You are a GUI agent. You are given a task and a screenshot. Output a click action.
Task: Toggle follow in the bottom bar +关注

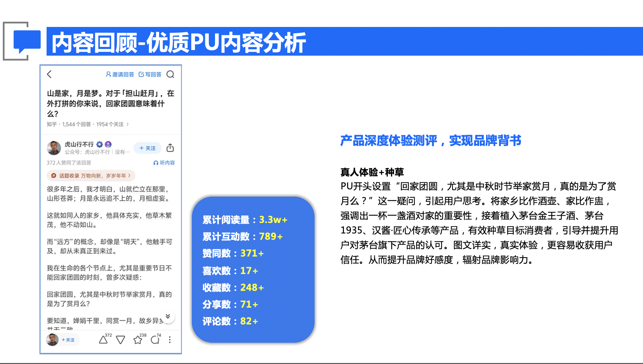coord(68,340)
